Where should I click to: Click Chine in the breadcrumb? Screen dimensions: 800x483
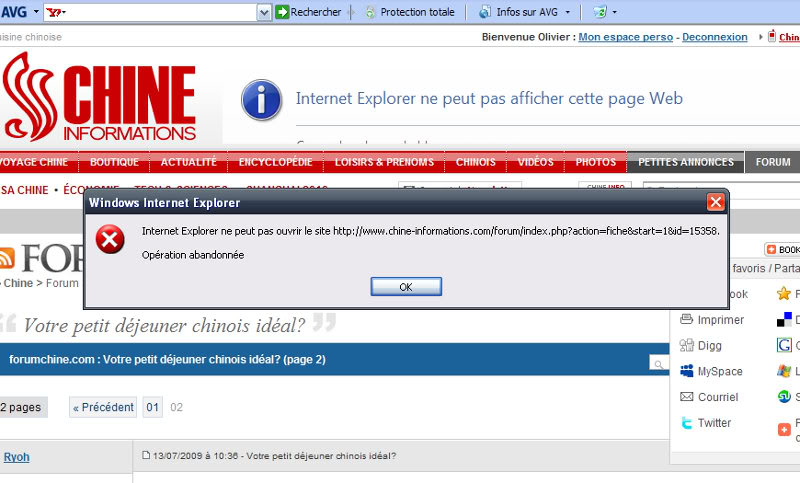click(x=18, y=283)
